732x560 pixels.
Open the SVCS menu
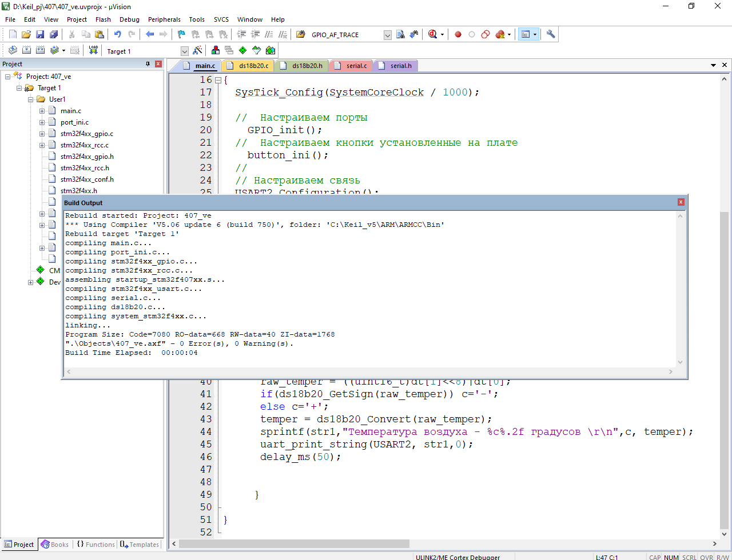pyautogui.click(x=221, y=19)
